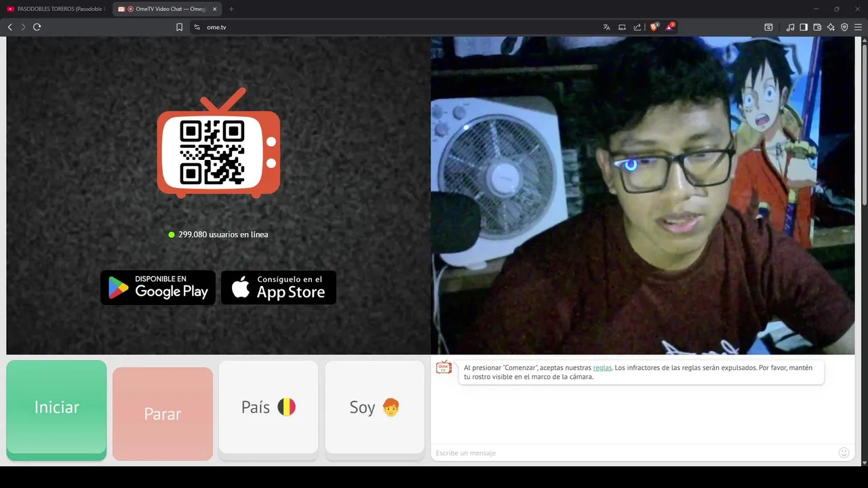Image resolution: width=868 pixels, height=488 pixels.
Task: Share this page using the share icon
Action: (x=637, y=27)
